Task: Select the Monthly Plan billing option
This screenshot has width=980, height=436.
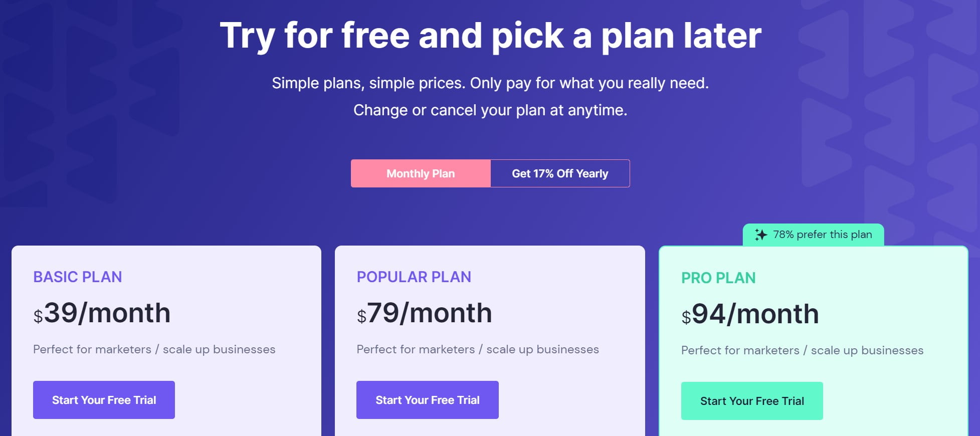Action: tap(420, 173)
